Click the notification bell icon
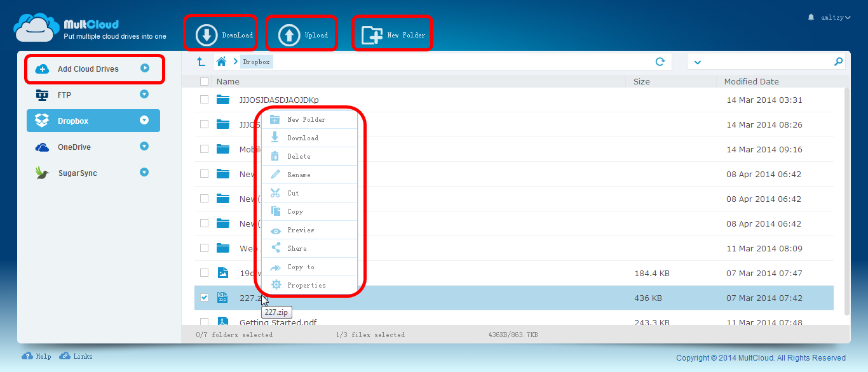868x372 pixels. click(811, 17)
